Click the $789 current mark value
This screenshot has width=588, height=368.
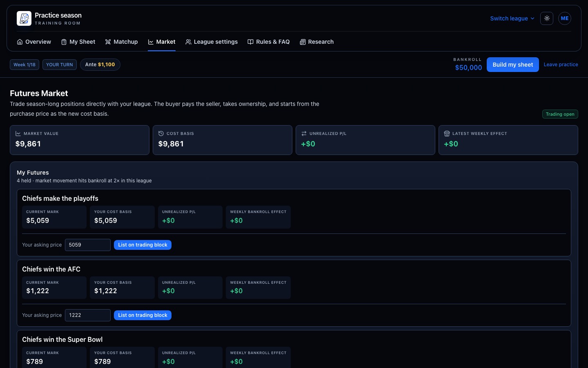click(35, 361)
